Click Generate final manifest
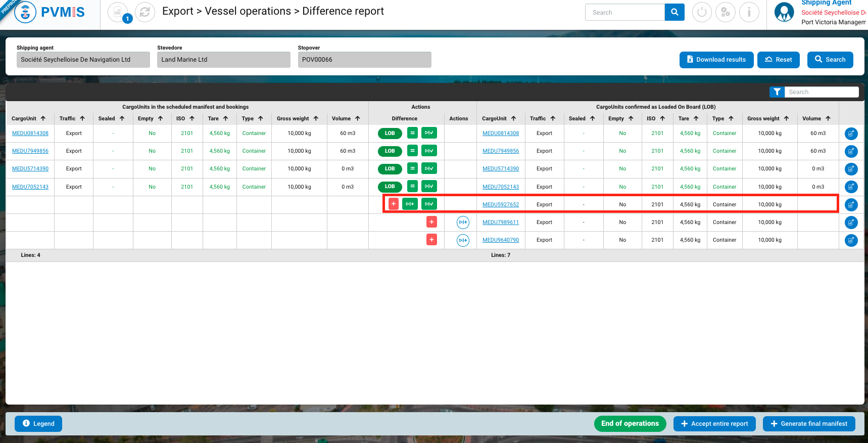Screen dimensions: 868x443 click(x=808, y=424)
